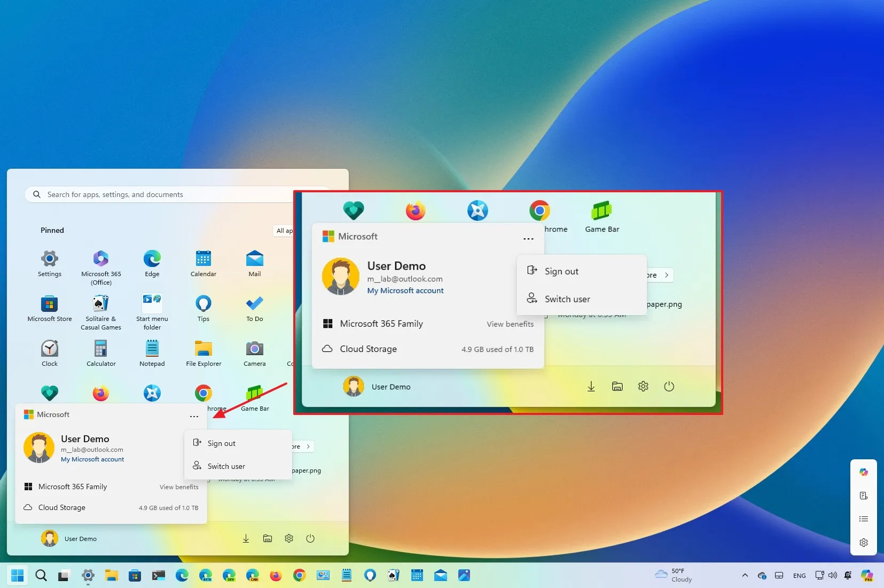Select Sign out from the account menu
The image size is (884, 588).
pyautogui.click(x=221, y=443)
